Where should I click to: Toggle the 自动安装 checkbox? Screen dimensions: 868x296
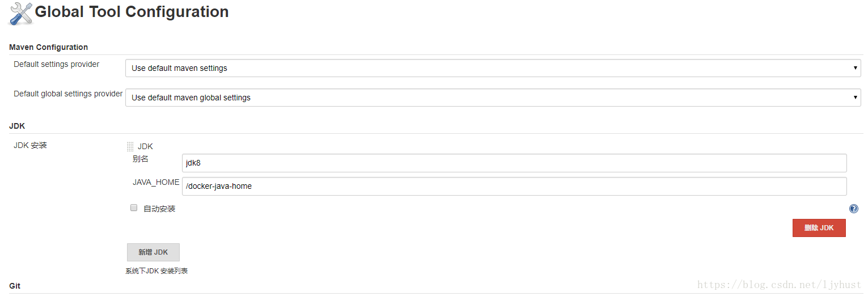tap(134, 208)
